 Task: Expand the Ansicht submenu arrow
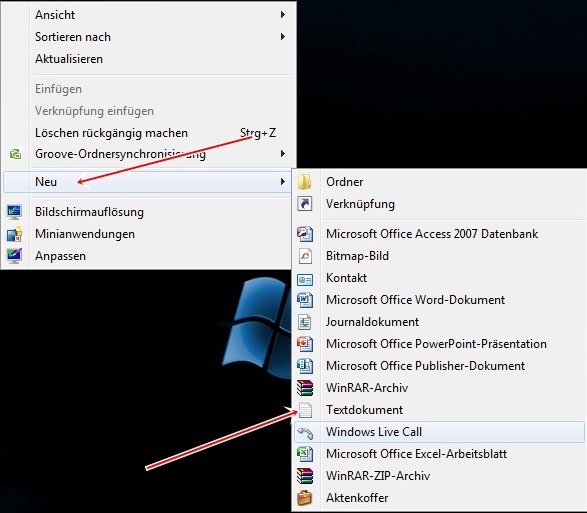point(283,15)
